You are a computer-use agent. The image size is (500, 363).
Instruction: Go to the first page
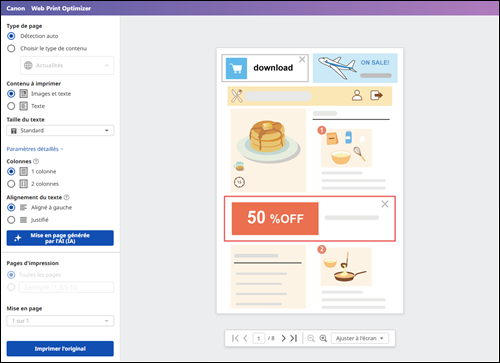point(235,338)
